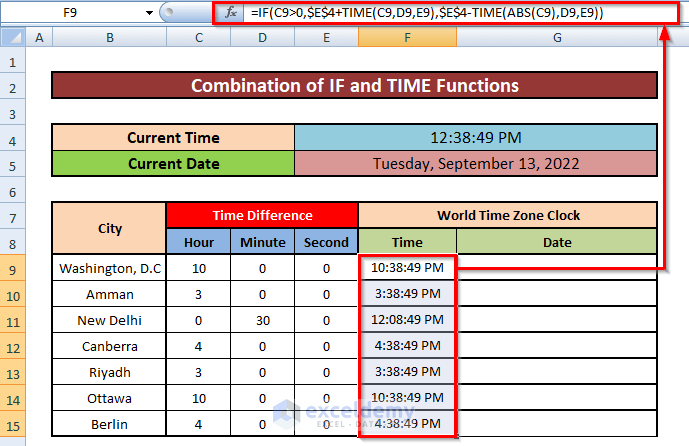Click the World Time Zone Clock header

click(507, 215)
